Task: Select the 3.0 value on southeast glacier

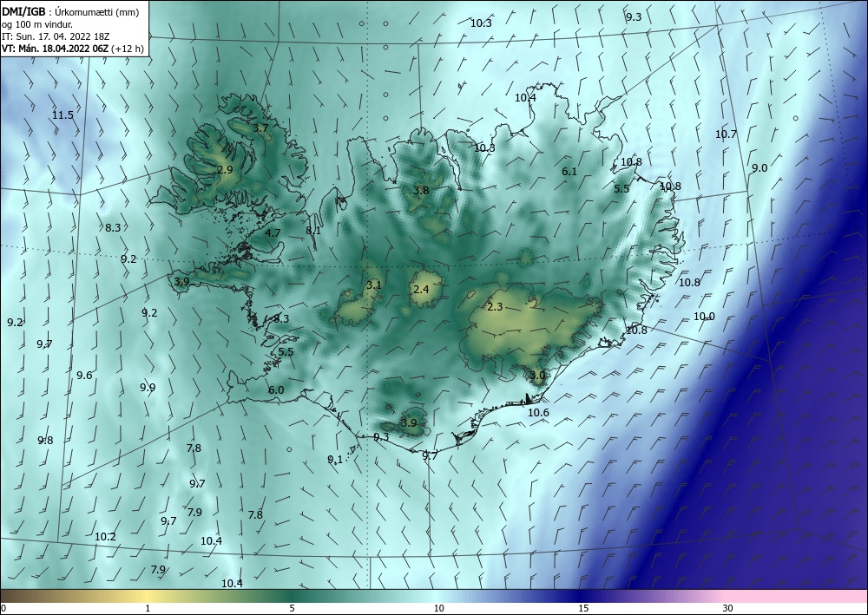Action: click(537, 375)
